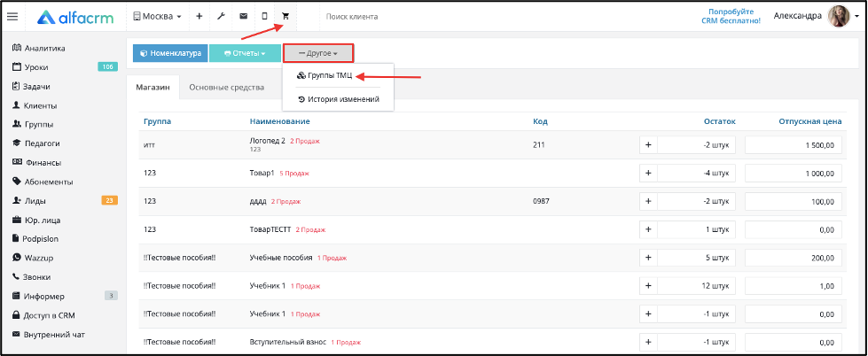Sort by the Наименование column header
This screenshot has width=868, height=356.
(x=279, y=121)
